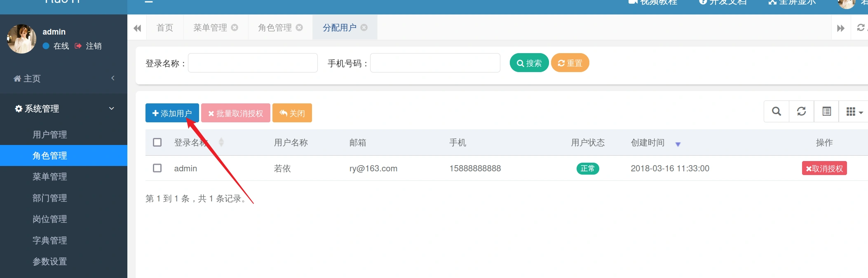Close the 菜单管理 tab with its x icon
The height and width of the screenshot is (278, 868).
pos(235,28)
